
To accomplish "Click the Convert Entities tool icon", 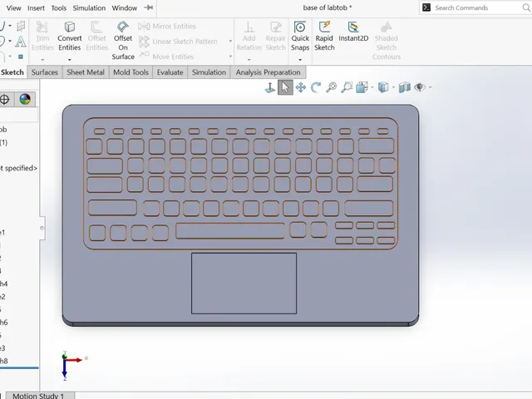I will point(70,27).
